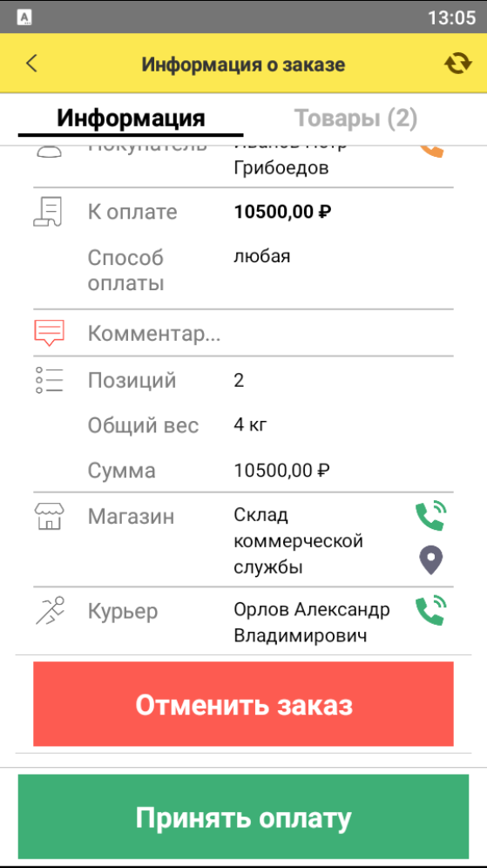
Task: Tap the Принять оплату button
Action: coord(244,817)
